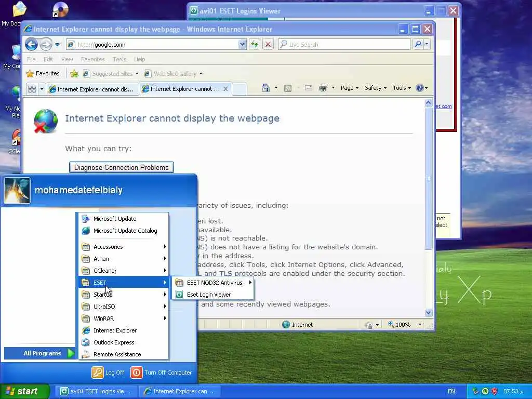Click the Windows start button
Screen dimensions: 532x399
tap(25, 391)
